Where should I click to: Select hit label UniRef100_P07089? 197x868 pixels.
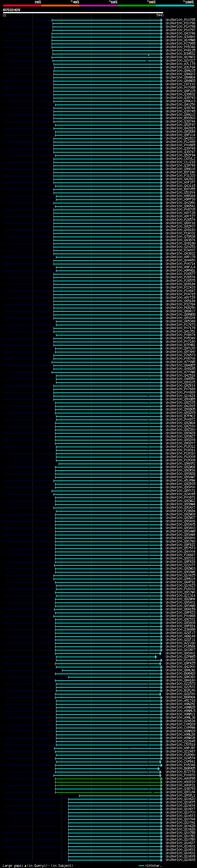[x=180, y=88]
